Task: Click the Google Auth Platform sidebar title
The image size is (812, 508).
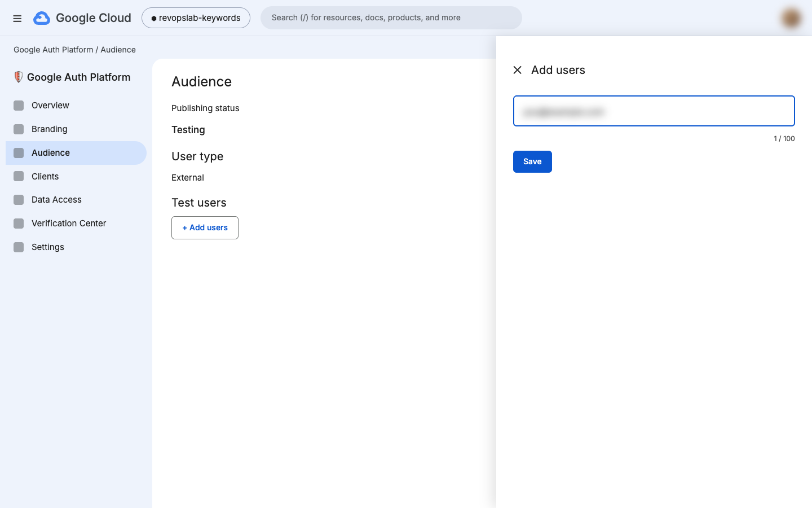Action: (x=78, y=77)
